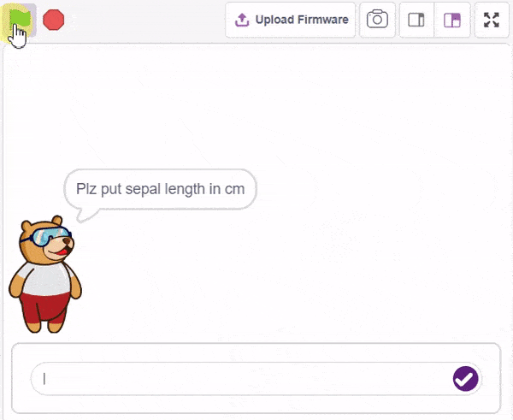Viewport: 513px width, 420px height.
Task: Submit the answer with the purple checkmark
Action: point(464,378)
